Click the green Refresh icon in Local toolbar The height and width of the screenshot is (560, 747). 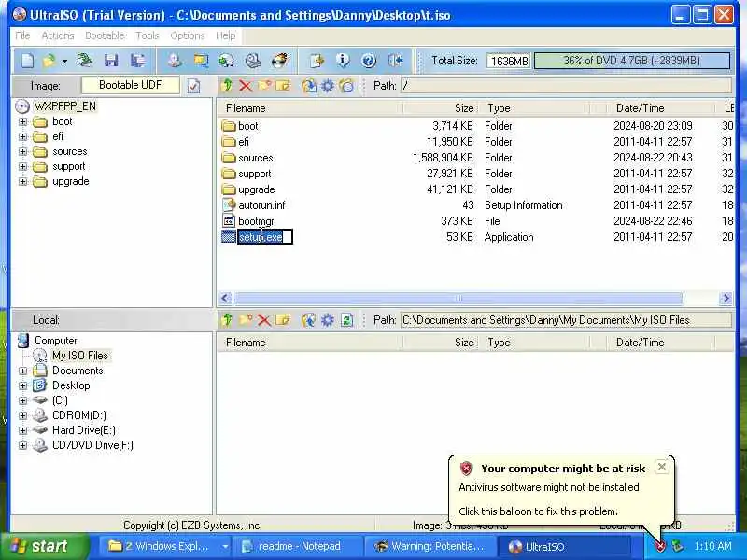point(346,320)
